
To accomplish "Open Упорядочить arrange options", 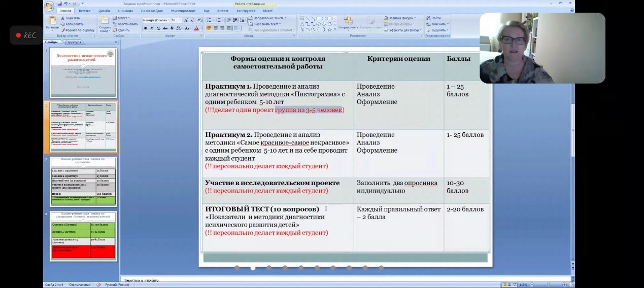I will pos(348,22).
